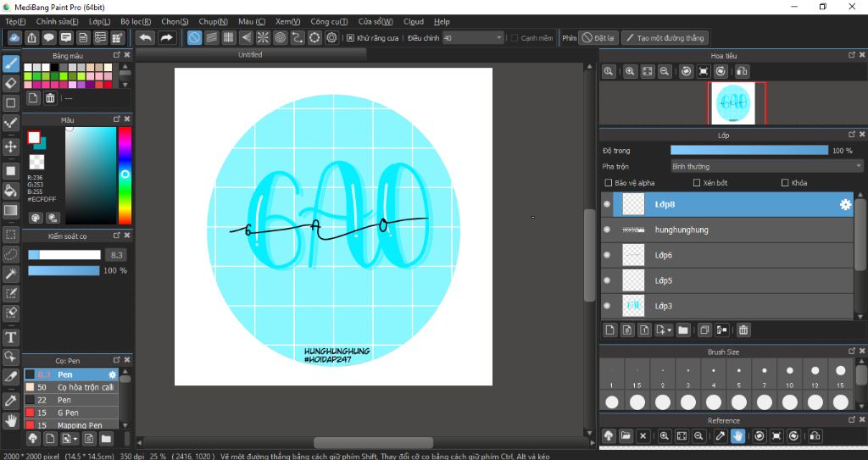The width and height of the screenshot is (868, 460).
Task: Click the Navigator canvas thumbnail
Action: pos(733,103)
